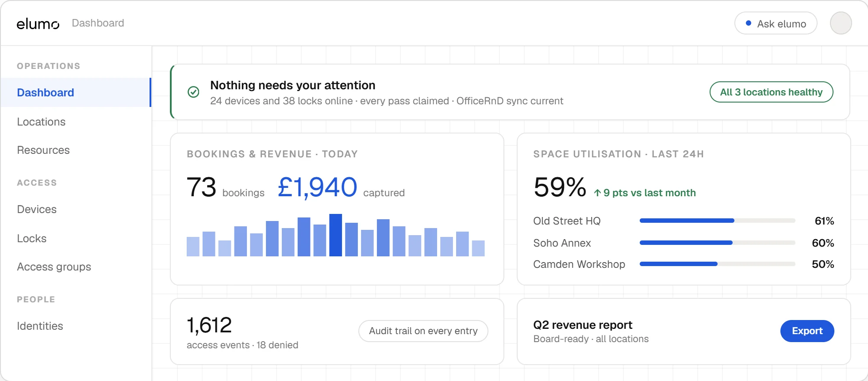Click Q2 revenue report title
This screenshot has height=381, width=868.
pos(583,325)
